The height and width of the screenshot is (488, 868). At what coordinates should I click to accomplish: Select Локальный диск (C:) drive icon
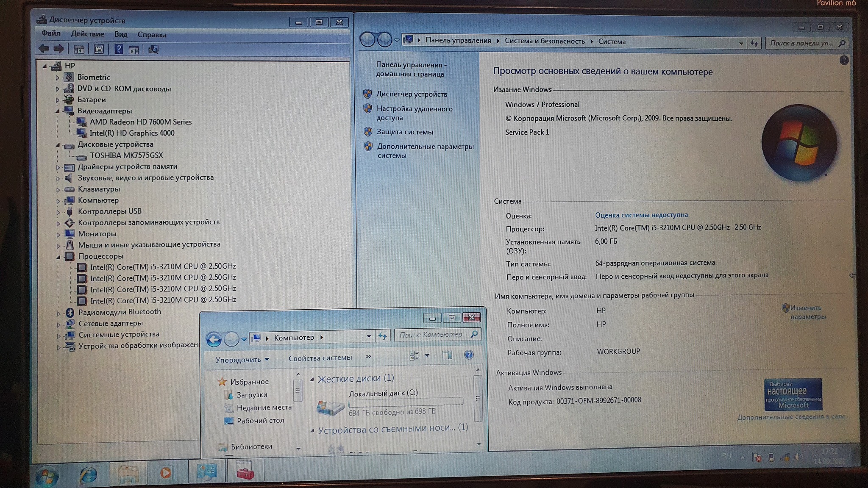[x=330, y=407]
